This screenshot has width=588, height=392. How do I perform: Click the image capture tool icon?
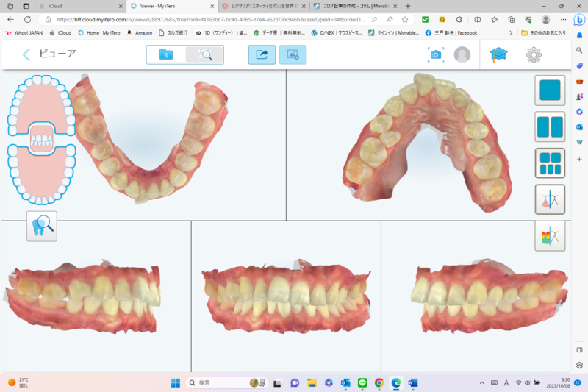pos(293,54)
